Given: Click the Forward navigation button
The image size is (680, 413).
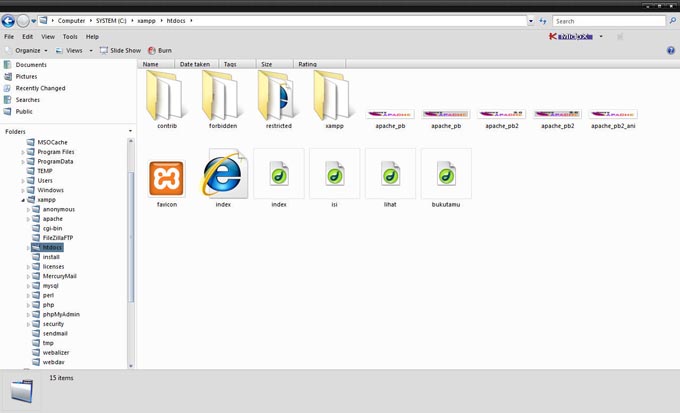Looking at the screenshot, I should tap(23, 20).
